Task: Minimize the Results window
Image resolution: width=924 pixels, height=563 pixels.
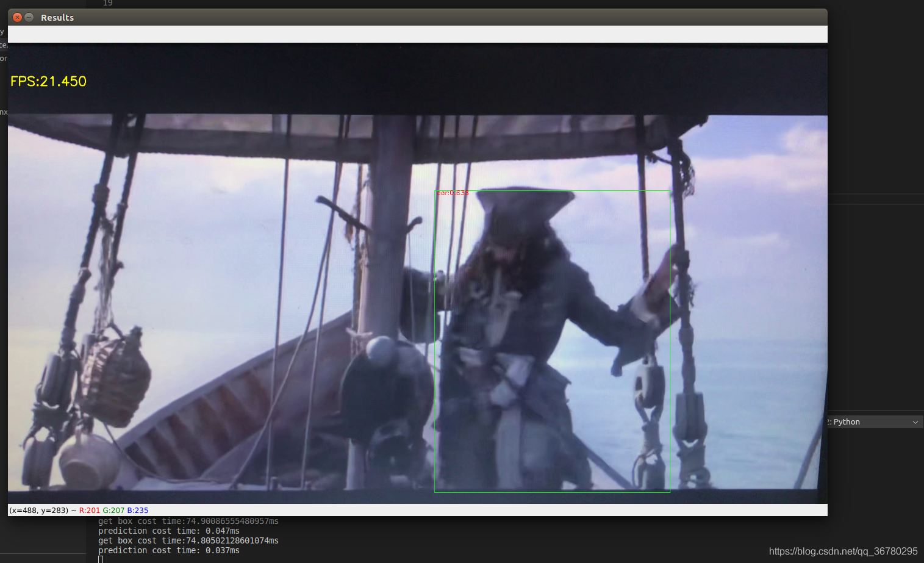Action: (x=29, y=17)
